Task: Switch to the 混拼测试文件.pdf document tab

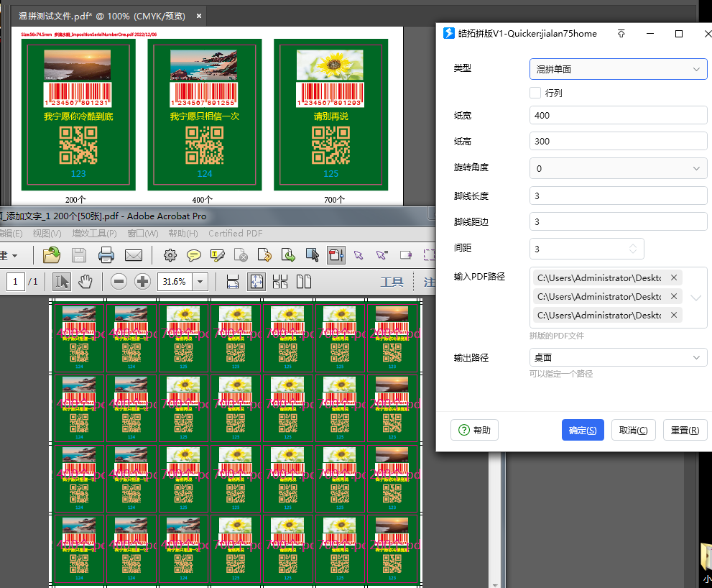Action: point(102,17)
